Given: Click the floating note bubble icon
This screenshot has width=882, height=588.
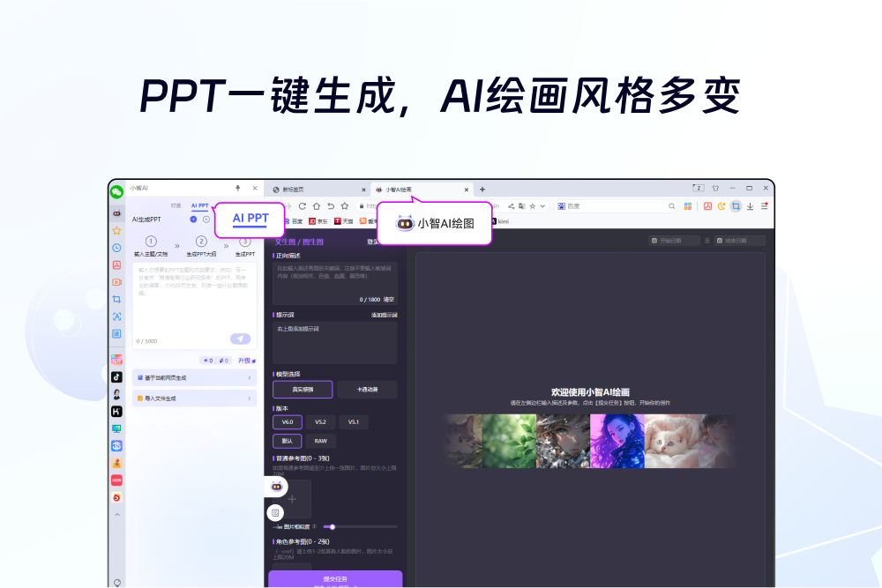Looking at the screenshot, I should coord(275,512).
